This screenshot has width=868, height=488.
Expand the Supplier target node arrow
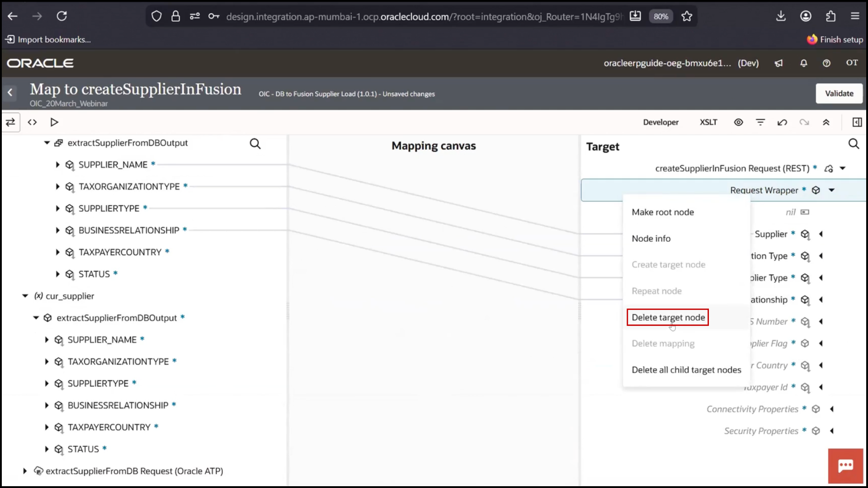(x=821, y=234)
